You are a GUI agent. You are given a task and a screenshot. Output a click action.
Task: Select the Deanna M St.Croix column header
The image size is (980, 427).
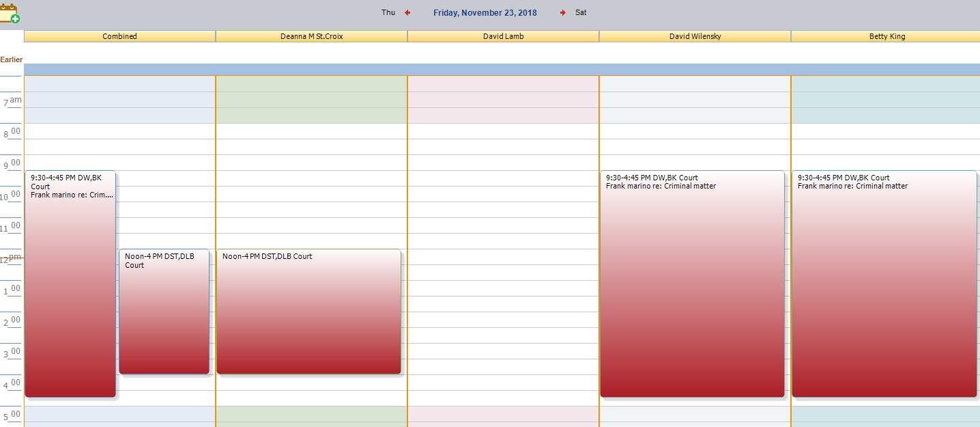311,36
